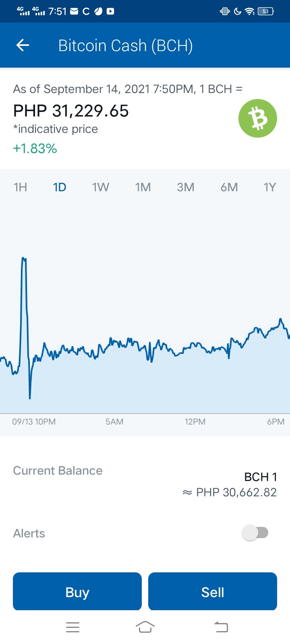This screenshot has height=644, width=290.
Task: Tap the Sell button
Action: pos(213,591)
